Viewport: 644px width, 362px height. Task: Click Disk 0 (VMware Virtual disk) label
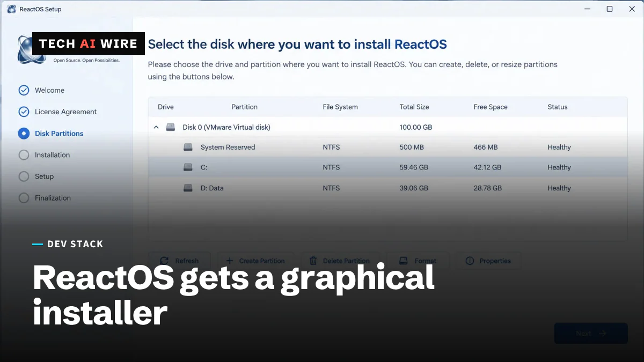click(x=226, y=128)
